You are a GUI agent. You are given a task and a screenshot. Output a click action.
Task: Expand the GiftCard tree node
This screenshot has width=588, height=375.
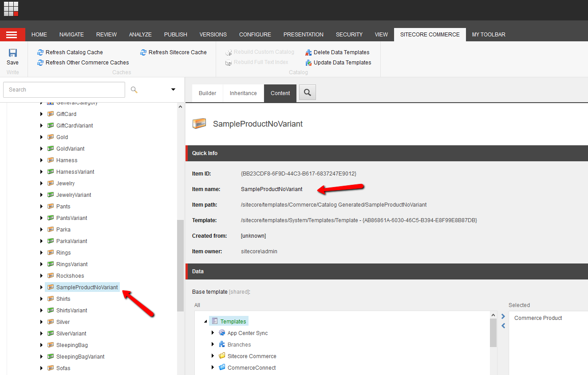pyautogui.click(x=42, y=114)
